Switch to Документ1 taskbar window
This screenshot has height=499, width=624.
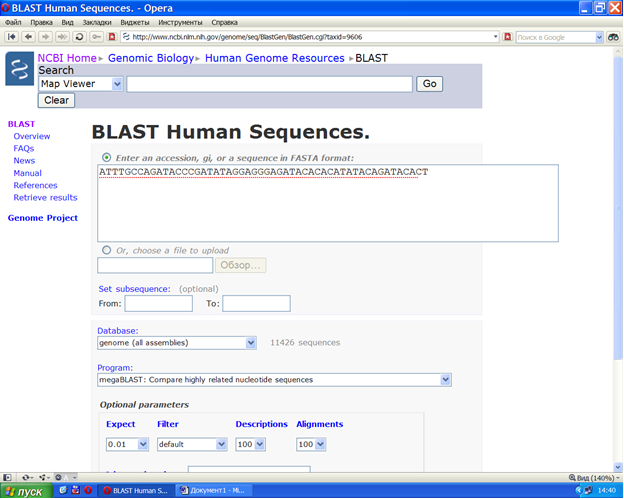click(214, 491)
